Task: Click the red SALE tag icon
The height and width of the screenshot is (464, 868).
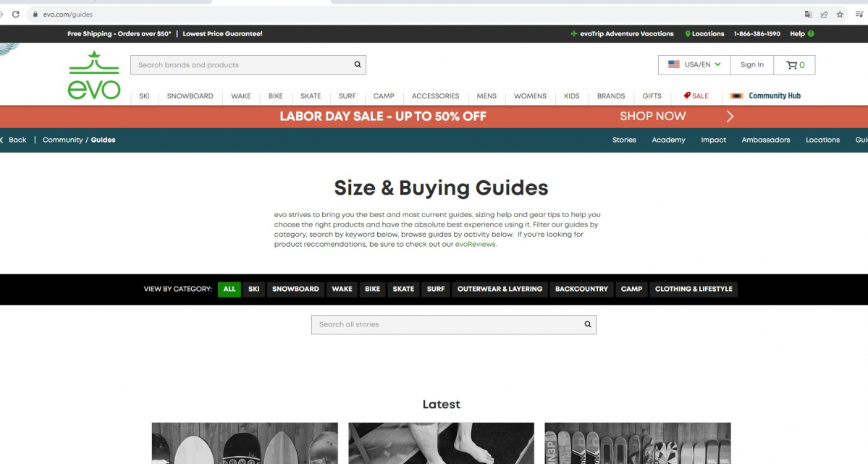Action: pos(687,96)
